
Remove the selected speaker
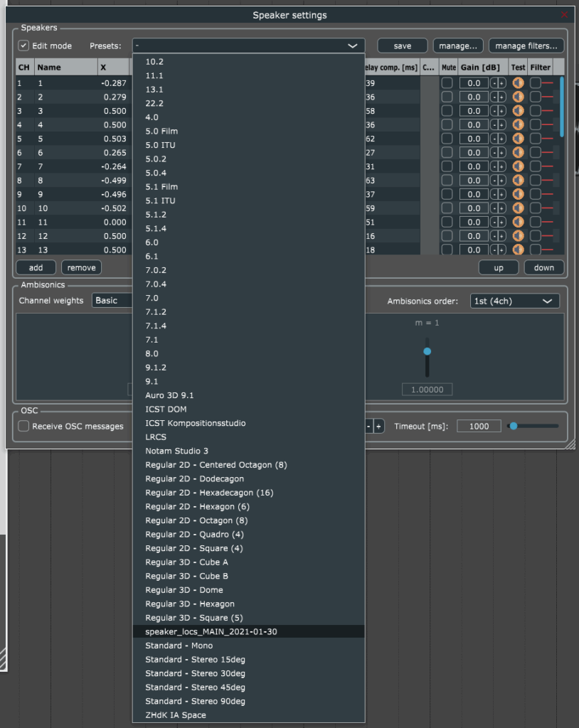[x=81, y=267]
